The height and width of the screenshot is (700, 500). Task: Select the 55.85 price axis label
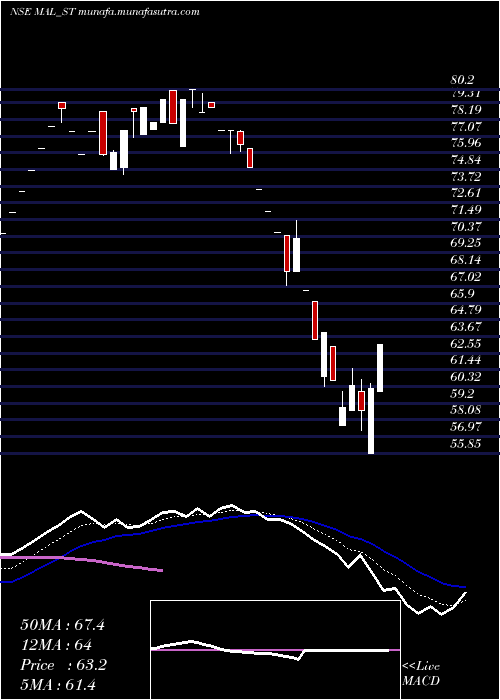pos(467,444)
